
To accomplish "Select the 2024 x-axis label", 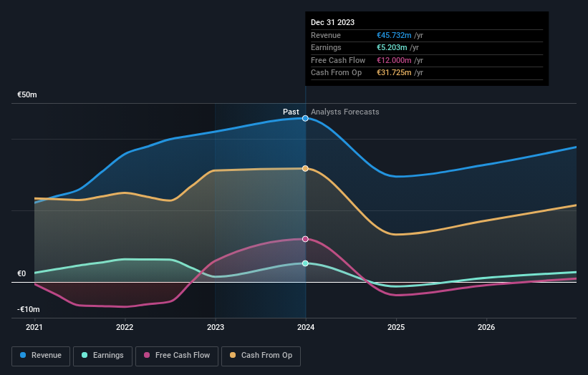I will pyautogui.click(x=306, y=327).
